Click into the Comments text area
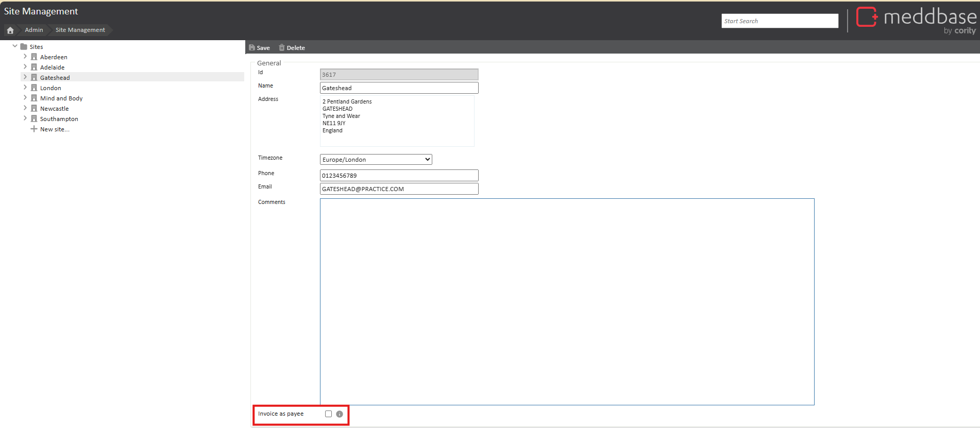Image resolution: width=980 pixels, height=428 pixels. [x=567, y=301]
